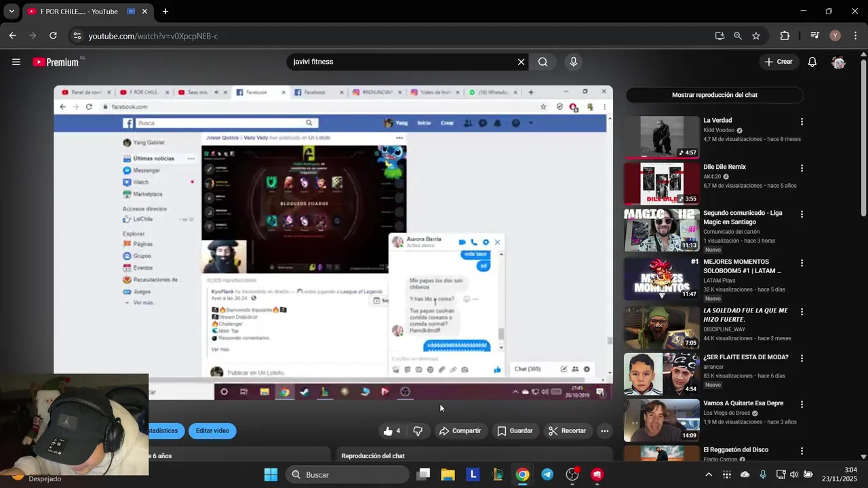Image resolution: width=868 pixels, height=488 pixels.
Task: Open the Chrome three-dot menu
Action: (854, 36)
